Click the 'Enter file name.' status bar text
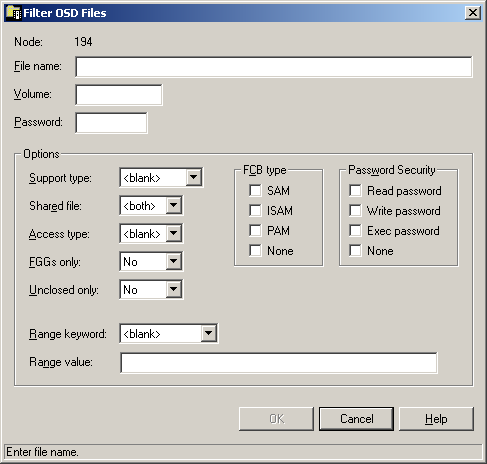The image size is (487, 464). [x=42, y=452]
